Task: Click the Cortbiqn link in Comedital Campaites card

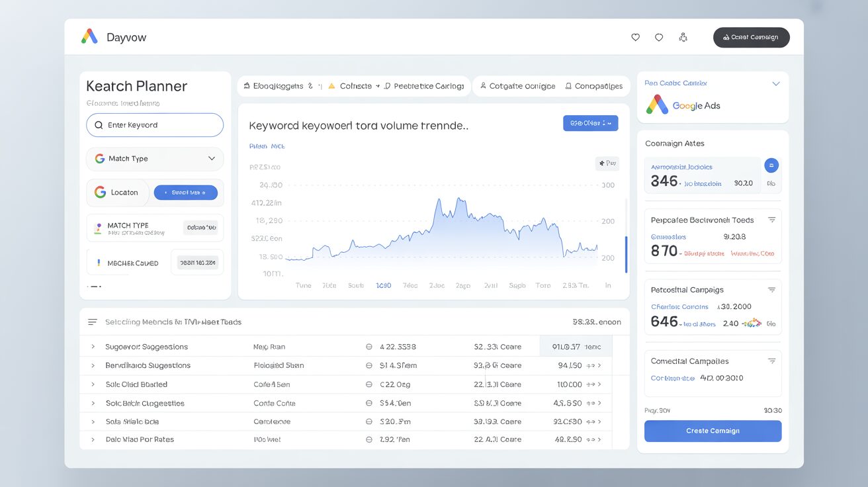Action: point(673,378)
